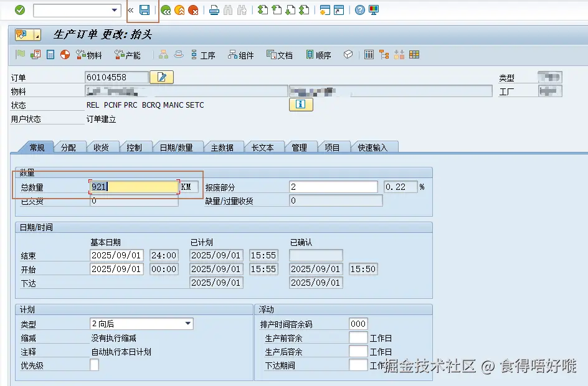Collapse command field with double-chevron icon
The height and width of the screenshot is (386, 588).
[x=131, y=10]
